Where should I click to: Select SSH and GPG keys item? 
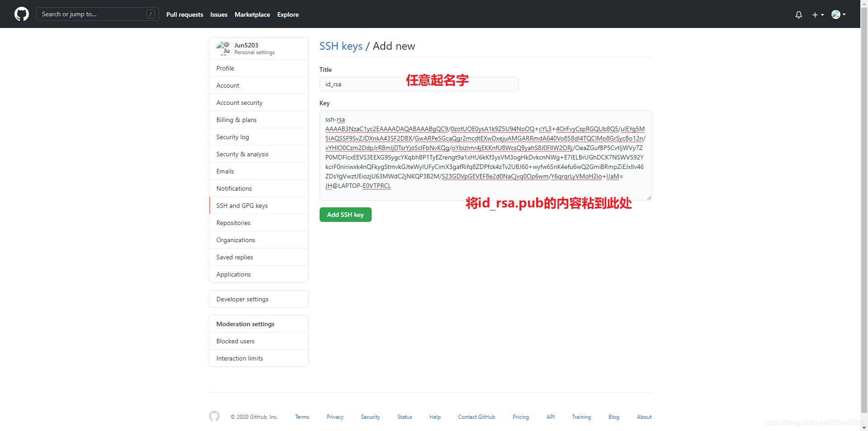pos(259,206)
